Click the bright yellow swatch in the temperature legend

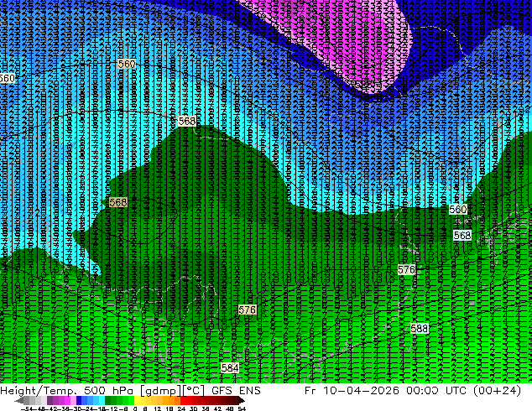[x=137, y=400]
